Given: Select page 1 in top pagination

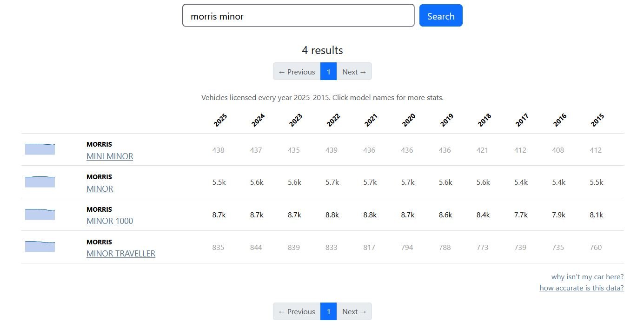Looking at the screenshot, I should pyautogui.click(x=328, y=71).
